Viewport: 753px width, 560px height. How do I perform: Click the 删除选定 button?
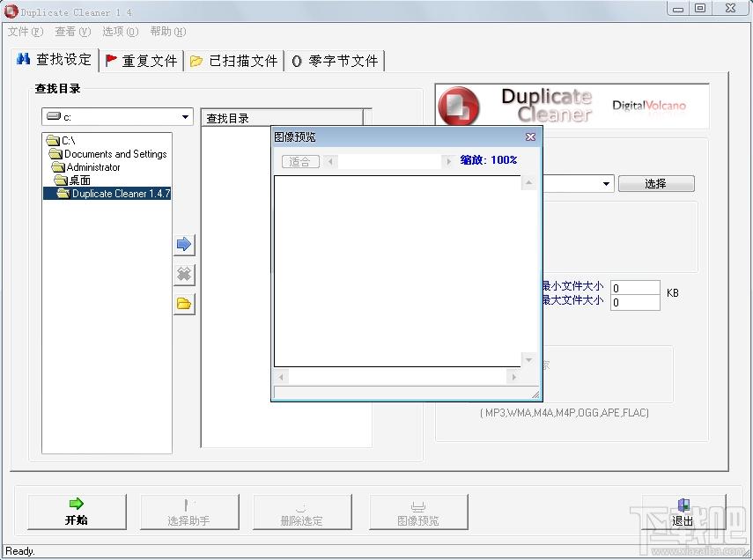click(x=302, y=512)
